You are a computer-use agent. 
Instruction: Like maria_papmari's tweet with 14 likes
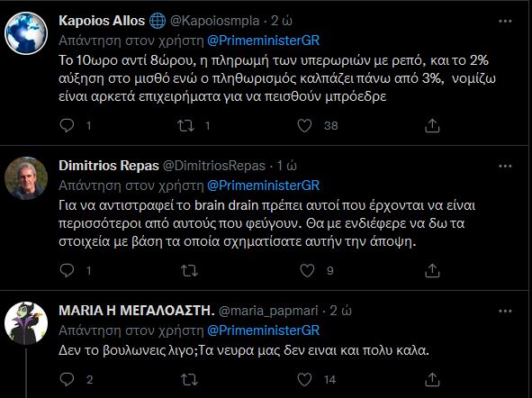(x=304, y=379)
